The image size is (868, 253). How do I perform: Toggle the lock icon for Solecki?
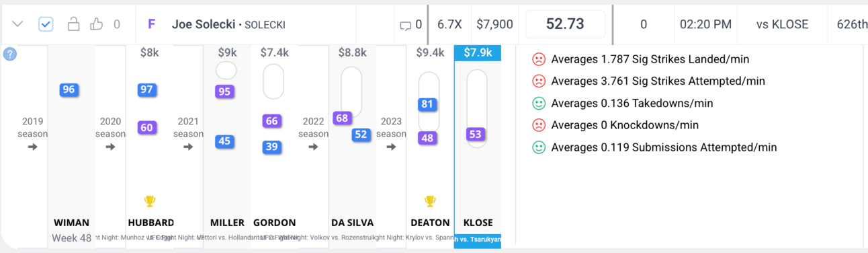coord(74,24)
